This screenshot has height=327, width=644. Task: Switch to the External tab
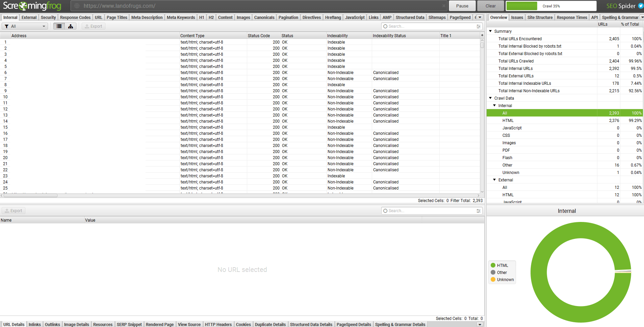coord(29,17)
